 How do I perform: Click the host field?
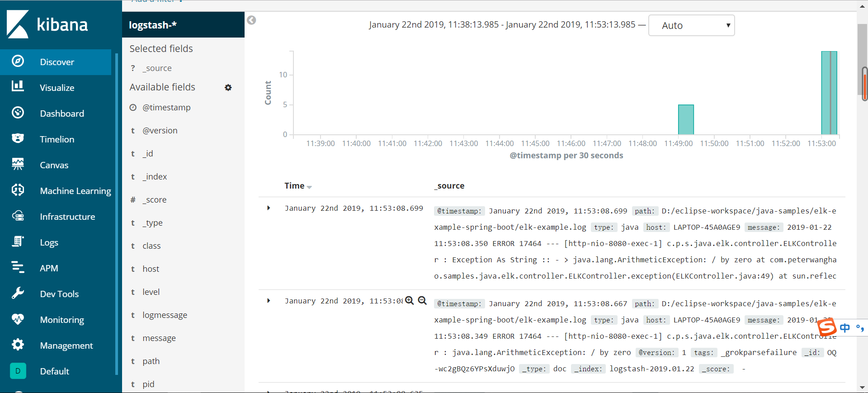pos(151,269)
